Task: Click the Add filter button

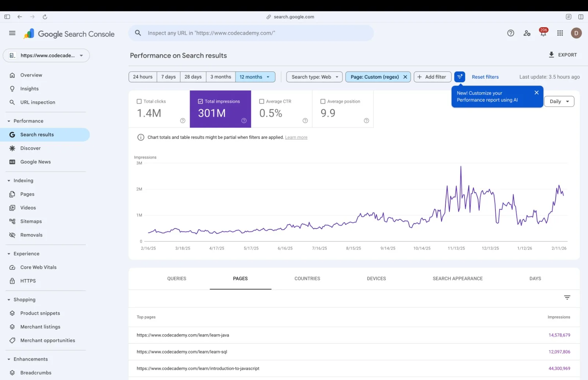Action: (x=432, y=77)
